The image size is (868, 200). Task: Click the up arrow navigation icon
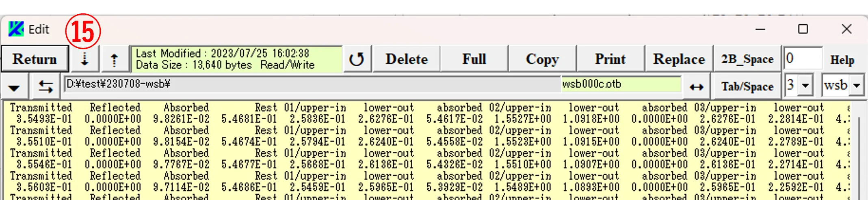click(x=115, y=59)
